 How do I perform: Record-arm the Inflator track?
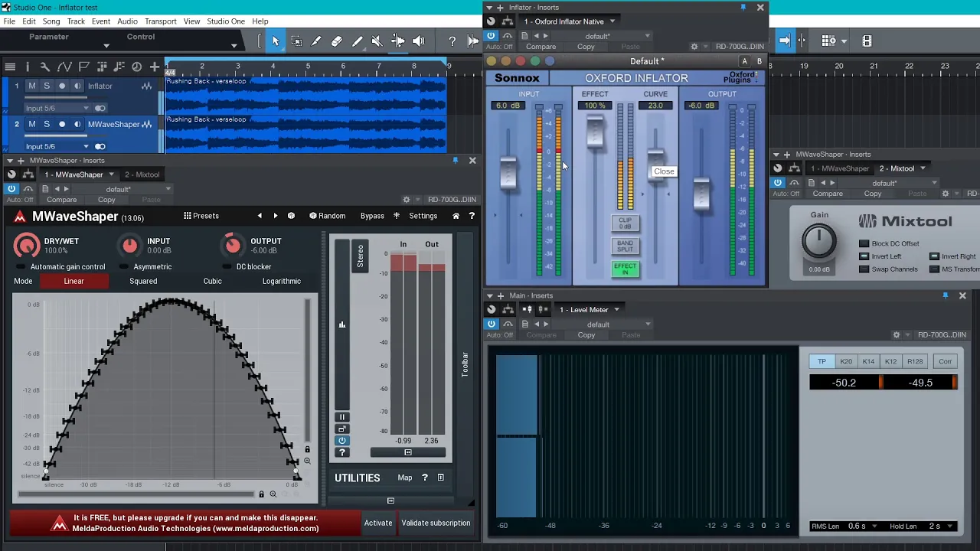62,86
